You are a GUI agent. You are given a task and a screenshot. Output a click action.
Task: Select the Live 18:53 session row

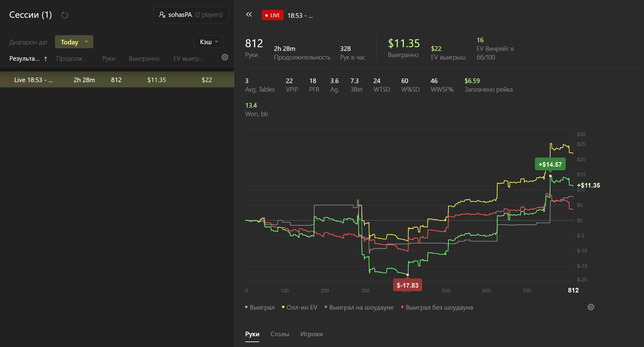pyautogui.click(x=117, y=80)
